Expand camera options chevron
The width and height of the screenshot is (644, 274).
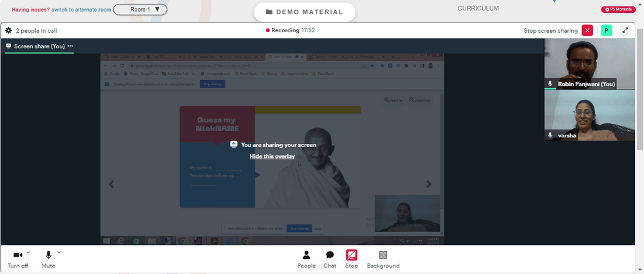coord(28,252)
